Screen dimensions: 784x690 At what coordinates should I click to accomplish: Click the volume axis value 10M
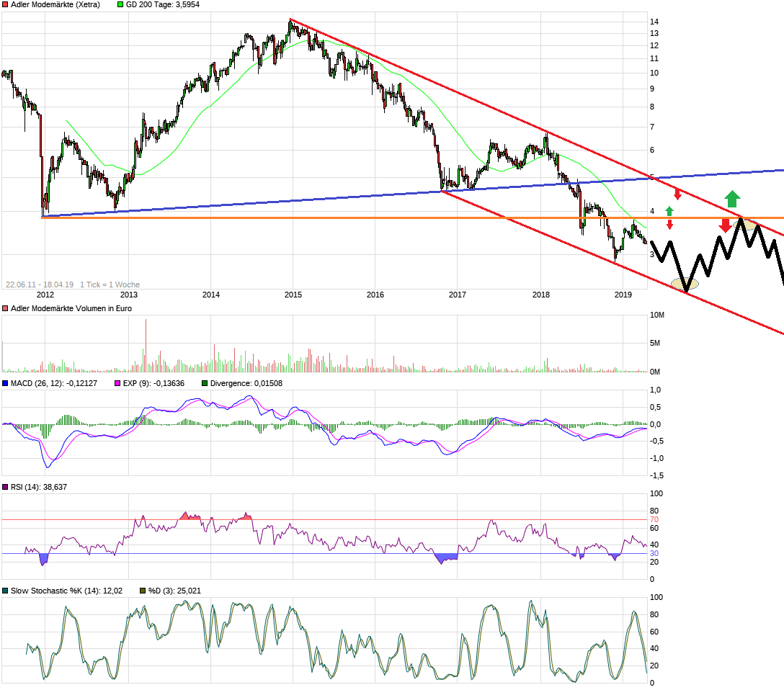click(657, 315)
